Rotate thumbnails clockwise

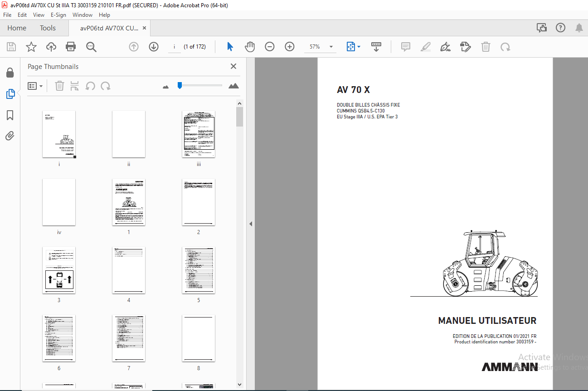coord(106,86)
